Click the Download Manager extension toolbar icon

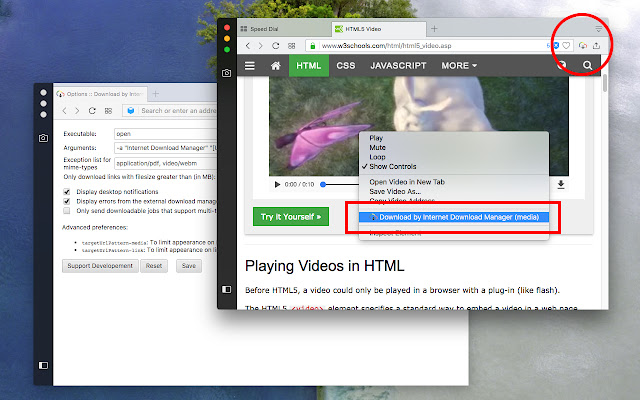click(x=583, y=46)
